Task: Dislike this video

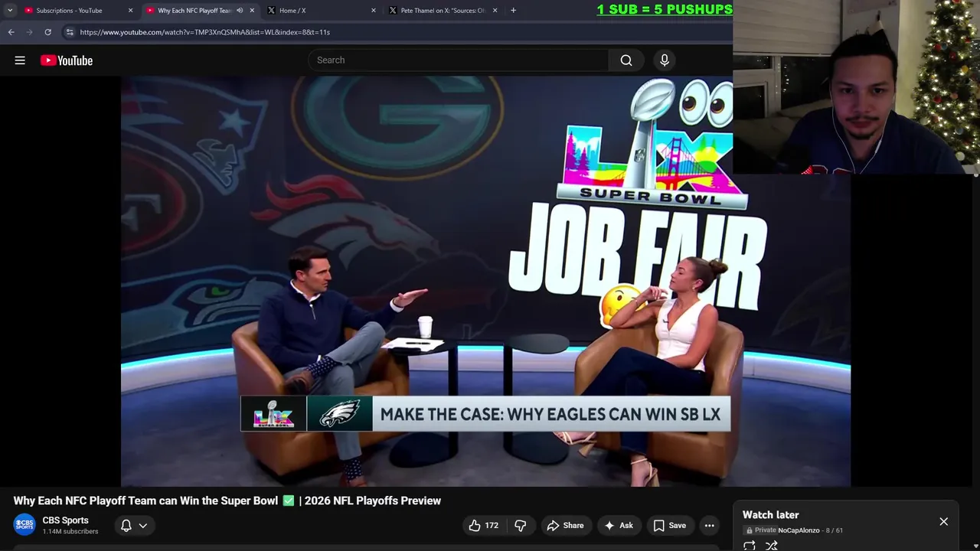Action: [521, 526]
